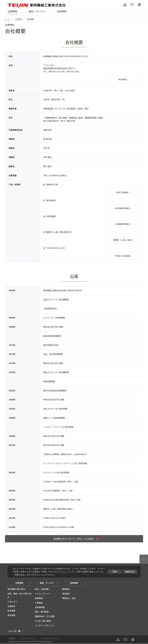
Task: Open the mail contact icon in the header
Action: coord(132,4)
